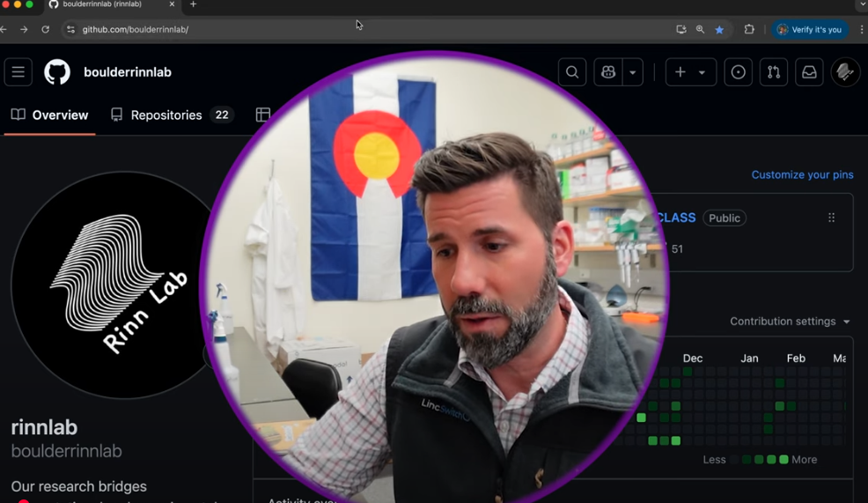The height and width of the screenshot is (503, 868).
Task: Open the Issues circle icon
Action: pyautogui.click(x=739, y=72)
